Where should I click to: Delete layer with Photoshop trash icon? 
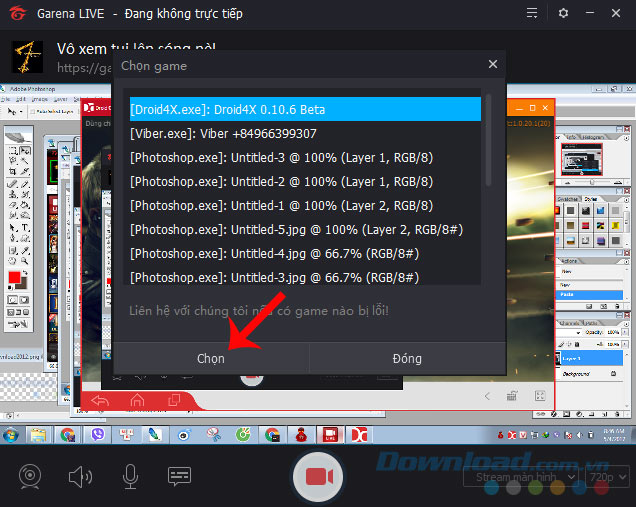[617, 414]
